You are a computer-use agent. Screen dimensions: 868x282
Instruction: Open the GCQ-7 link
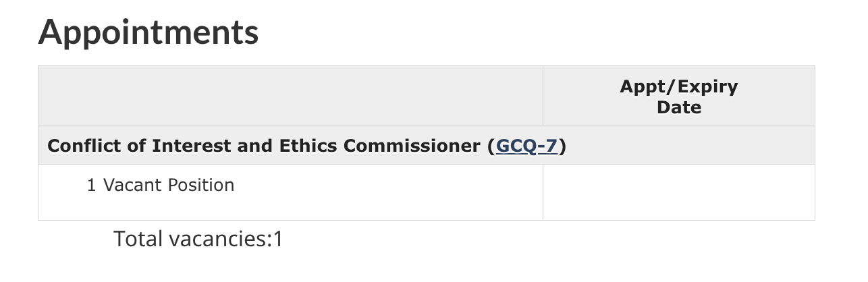click(526, 146)
